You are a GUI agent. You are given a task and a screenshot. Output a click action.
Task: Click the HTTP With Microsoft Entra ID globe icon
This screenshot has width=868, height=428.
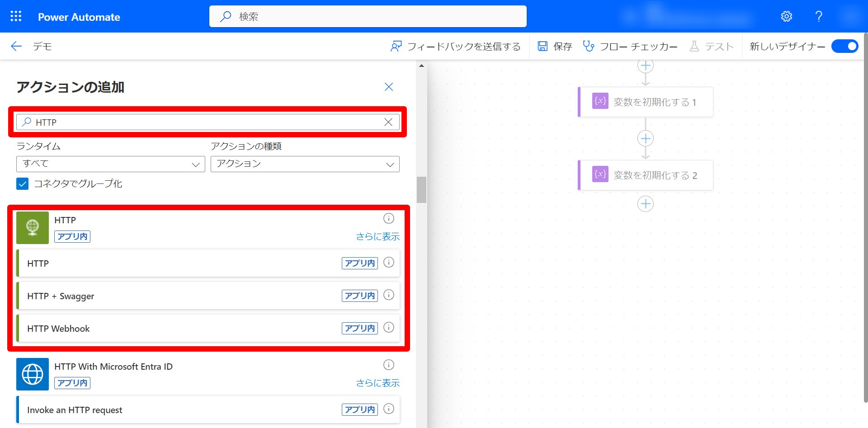33,374
